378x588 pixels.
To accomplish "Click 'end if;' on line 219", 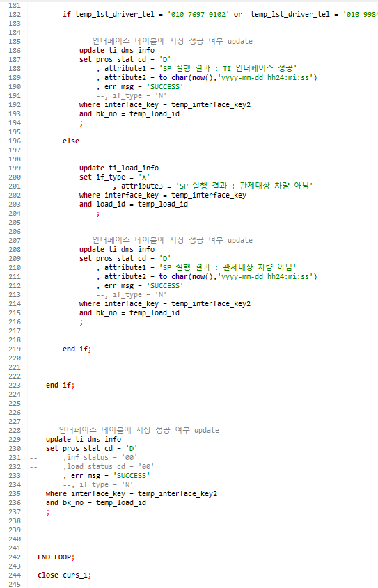I will click(77, 349).
